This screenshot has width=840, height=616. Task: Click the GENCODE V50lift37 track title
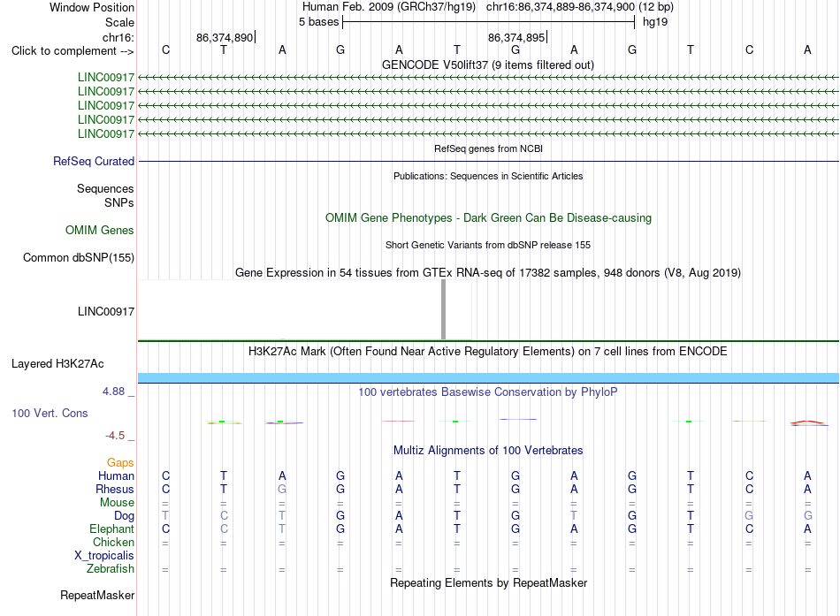point(488,65)
